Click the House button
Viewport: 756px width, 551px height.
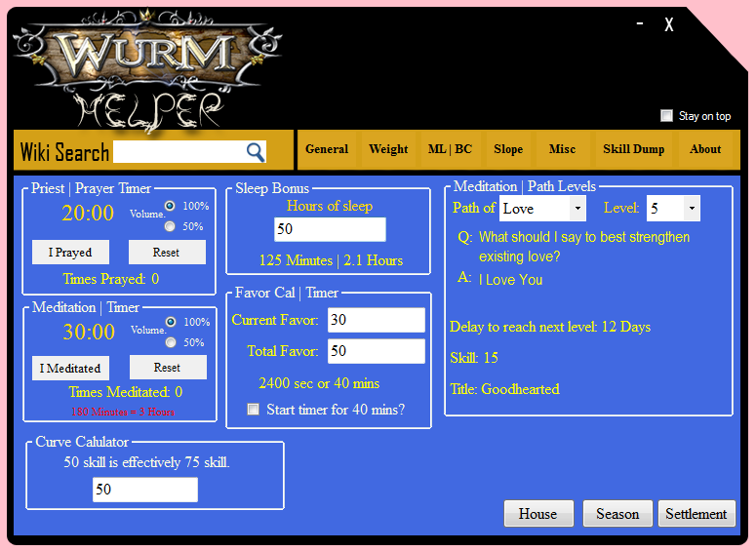click(538, 513)
